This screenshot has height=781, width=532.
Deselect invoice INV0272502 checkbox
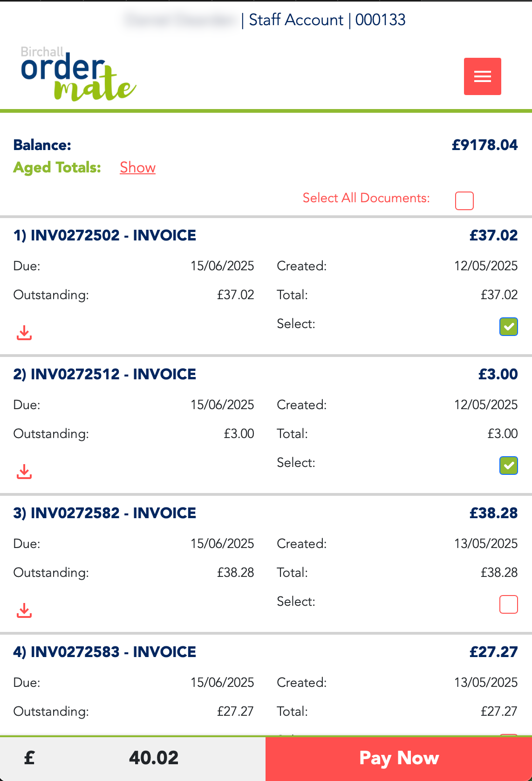508,327
